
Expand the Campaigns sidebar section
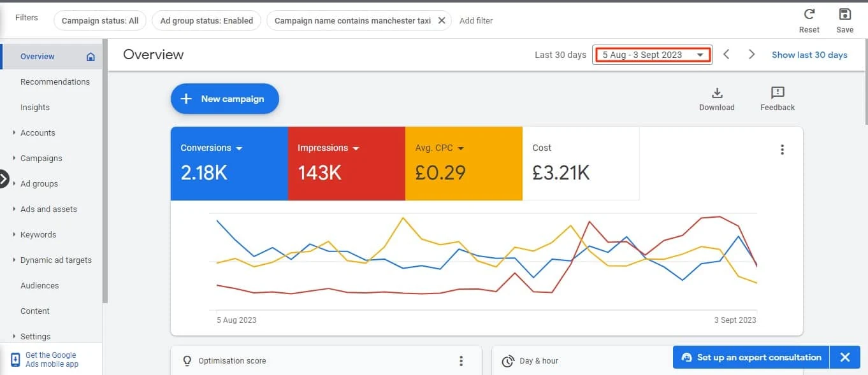click(41, 158)
